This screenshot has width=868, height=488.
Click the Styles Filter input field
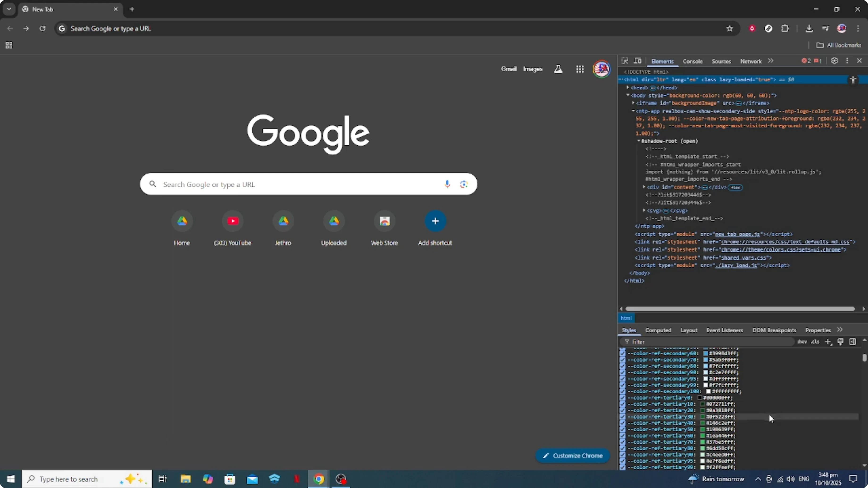click(708, 342)
